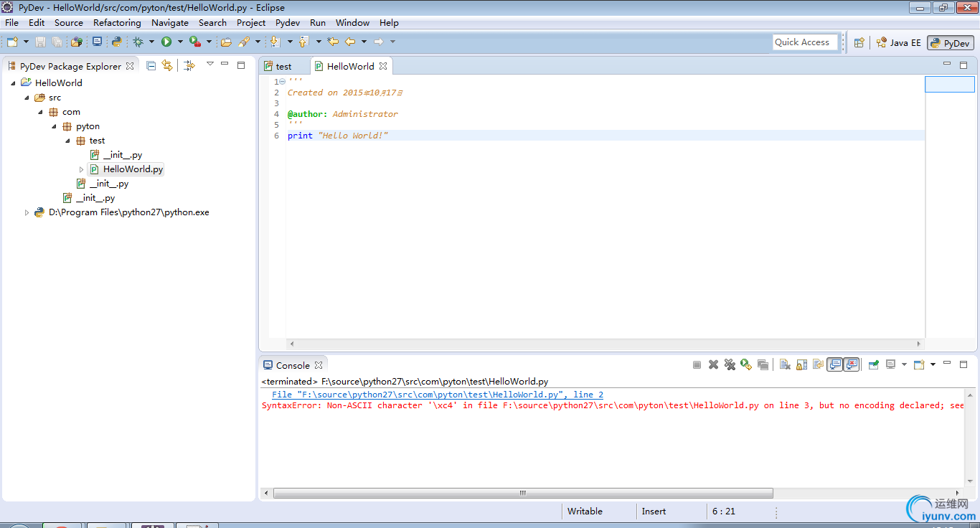Click Pin Console icon

pyautogui.click(x=874, y=365)
